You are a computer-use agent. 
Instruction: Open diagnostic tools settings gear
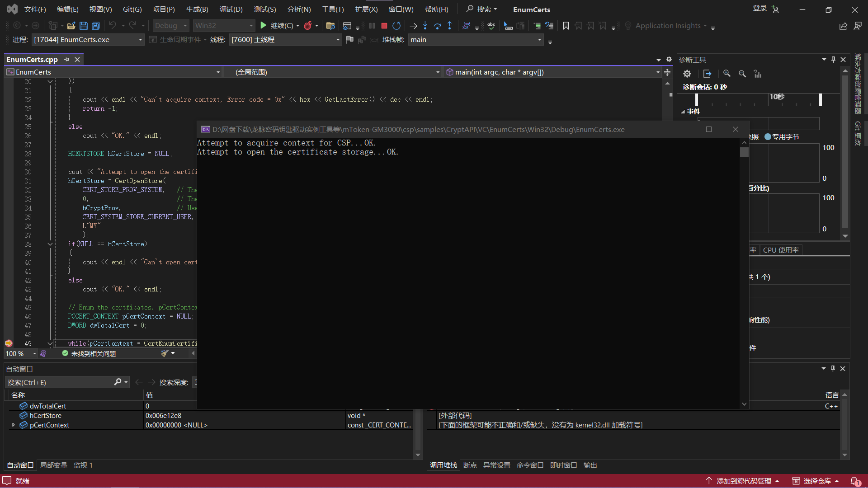tap(687, 74)
